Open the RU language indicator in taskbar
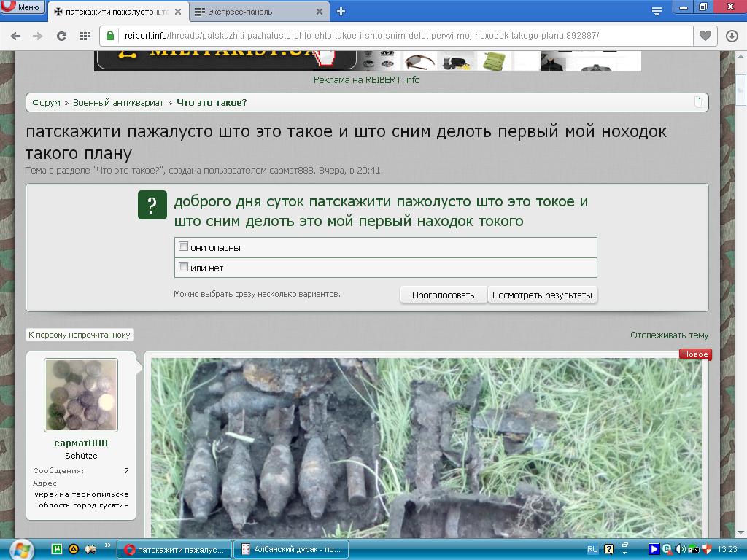Viewport: 747px width, 560px height. tap(592, 549)
